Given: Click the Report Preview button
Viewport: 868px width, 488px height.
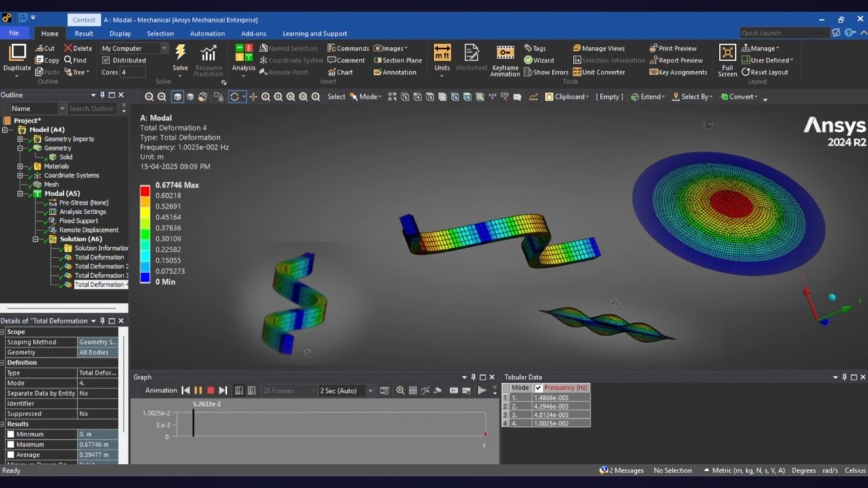Looking at the screenshot, I should [676, 60].
